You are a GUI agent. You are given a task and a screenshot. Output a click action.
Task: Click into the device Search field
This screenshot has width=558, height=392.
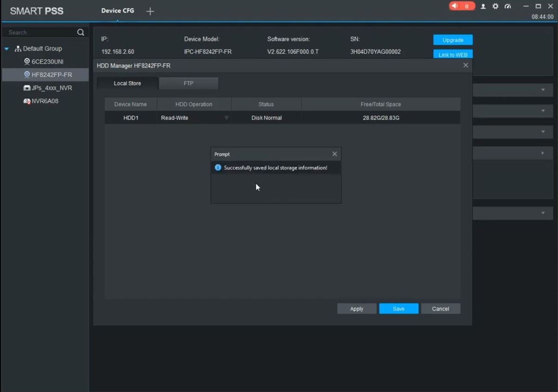click(x=40, y=33)
